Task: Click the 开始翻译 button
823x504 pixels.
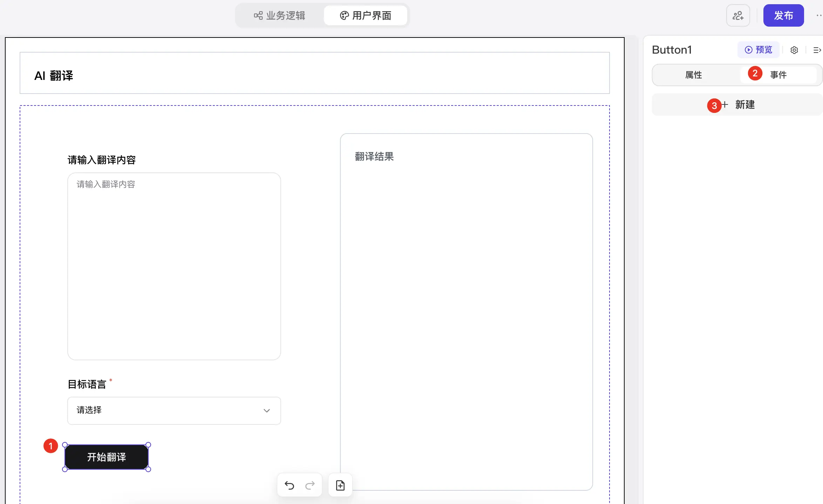Action: (x=107, y=457)
